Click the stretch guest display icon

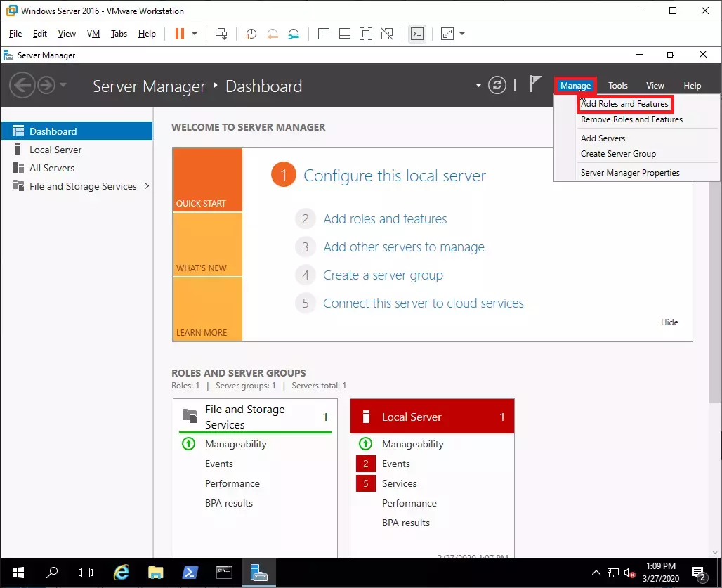coord(447,34)
